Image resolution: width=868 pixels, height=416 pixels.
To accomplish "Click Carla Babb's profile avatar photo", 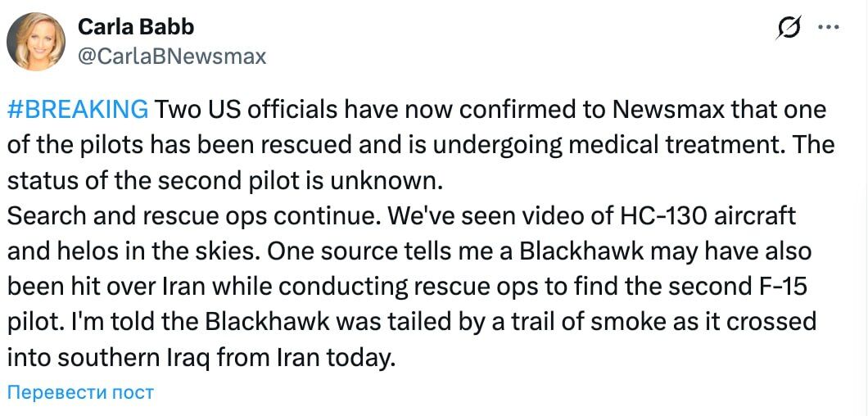I will pyautogui.click(x=36, y=41).
